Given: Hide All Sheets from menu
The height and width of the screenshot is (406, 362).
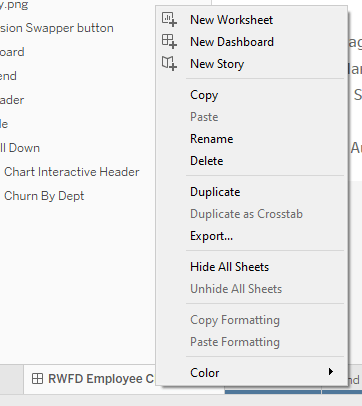Looking at the screenshot, I should (x=251, y=267).
